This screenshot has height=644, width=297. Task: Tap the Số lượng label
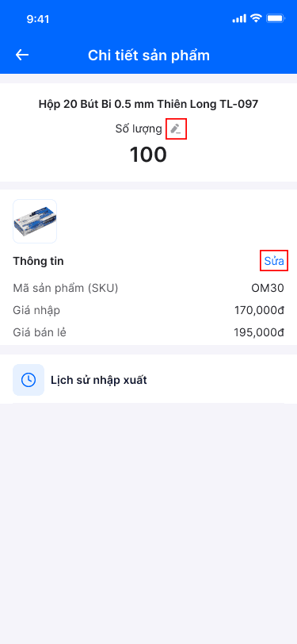click(x=139, y=129)
